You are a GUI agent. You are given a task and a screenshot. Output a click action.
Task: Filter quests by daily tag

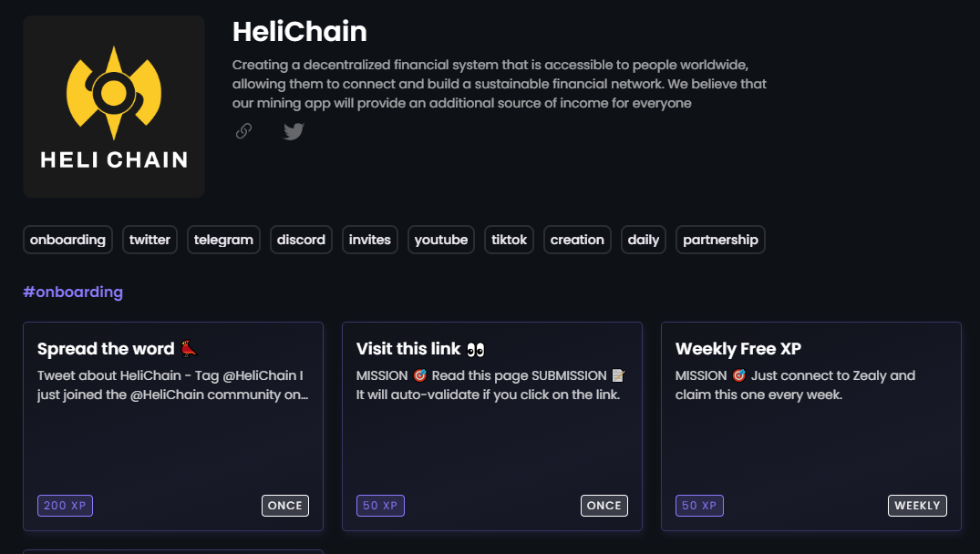644,240
